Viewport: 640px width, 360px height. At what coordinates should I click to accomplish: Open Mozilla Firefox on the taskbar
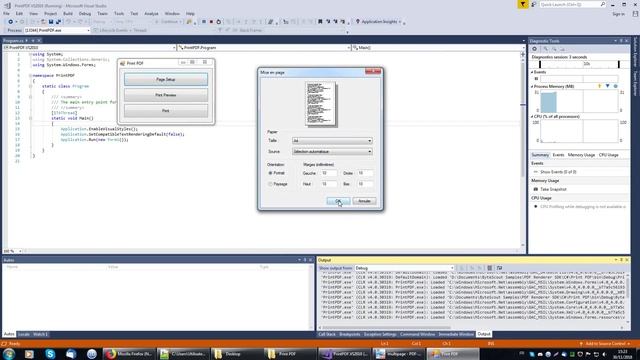129,354
